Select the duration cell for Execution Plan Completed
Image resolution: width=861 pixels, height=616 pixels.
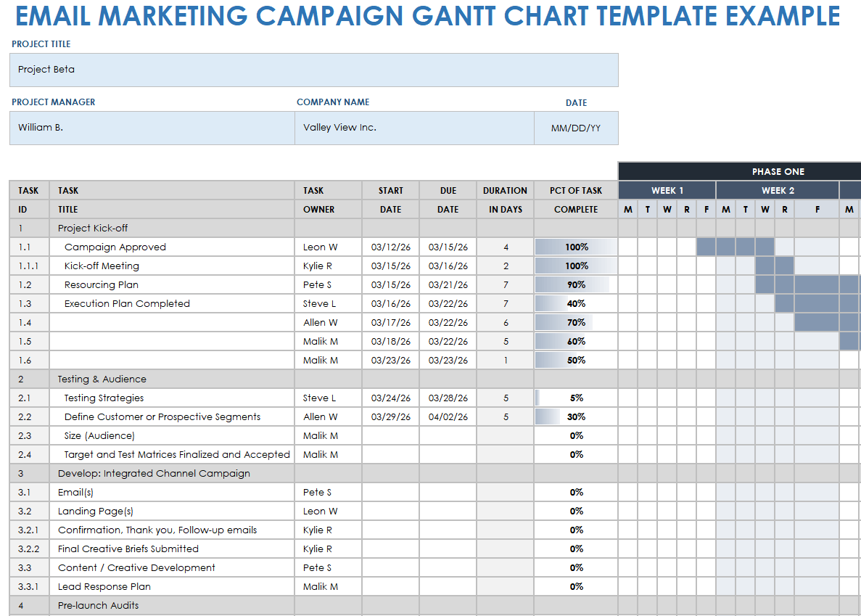tap(504, 303)
